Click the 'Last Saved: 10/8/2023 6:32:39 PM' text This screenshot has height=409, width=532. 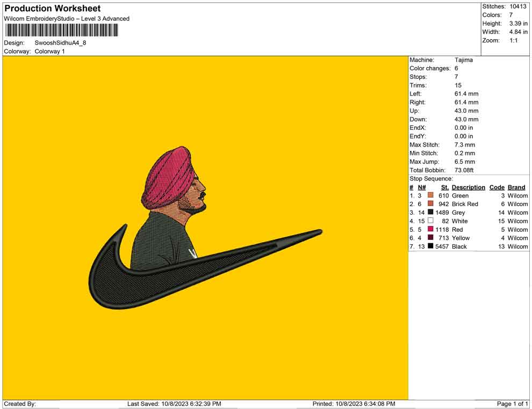[174, 404]
